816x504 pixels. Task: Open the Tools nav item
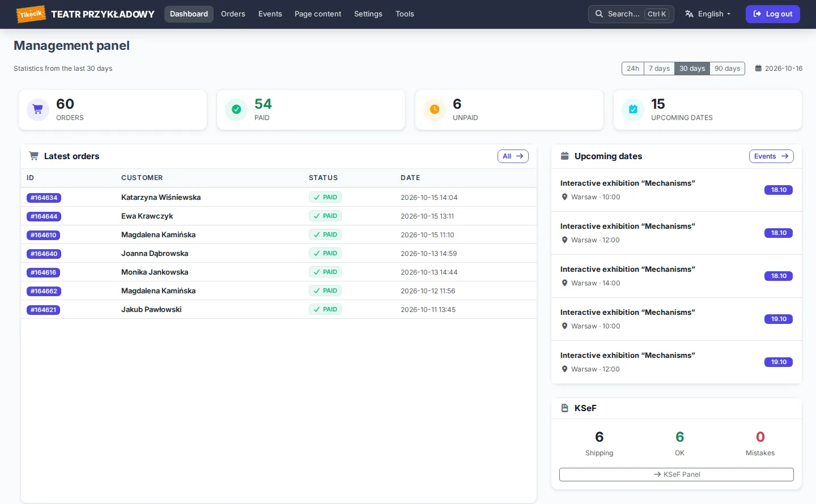405,14
